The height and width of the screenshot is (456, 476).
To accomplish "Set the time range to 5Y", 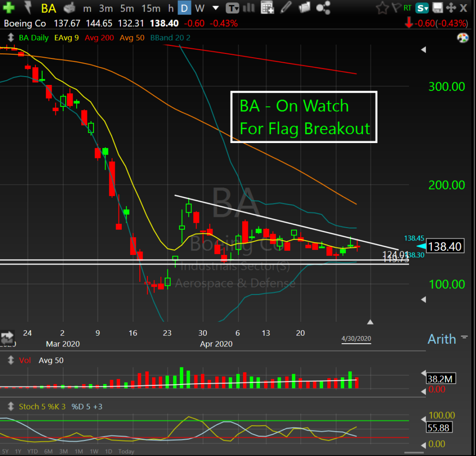I will (5, 451).
